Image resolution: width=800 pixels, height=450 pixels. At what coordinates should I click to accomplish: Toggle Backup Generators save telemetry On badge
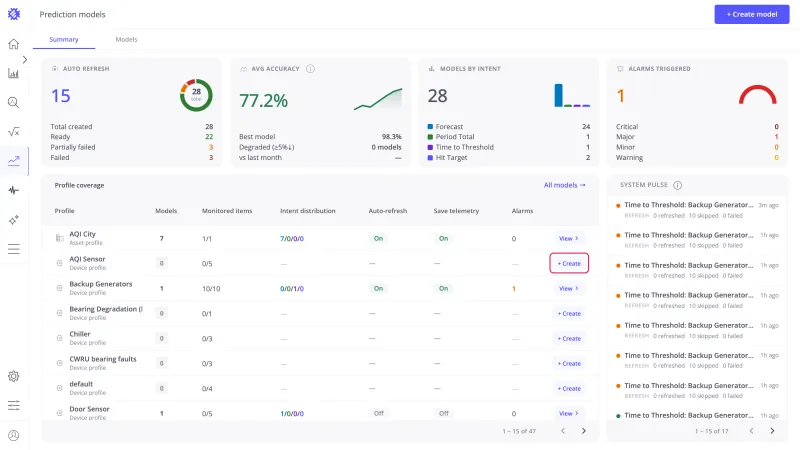(443, 288)
